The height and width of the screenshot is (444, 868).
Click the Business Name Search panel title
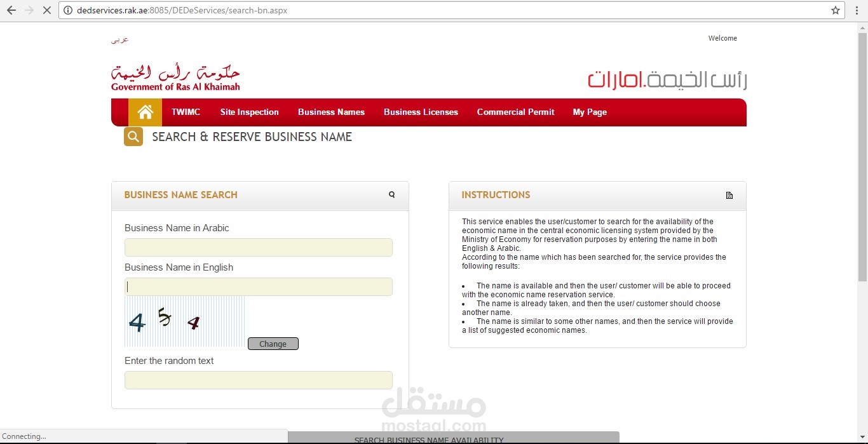180,195
